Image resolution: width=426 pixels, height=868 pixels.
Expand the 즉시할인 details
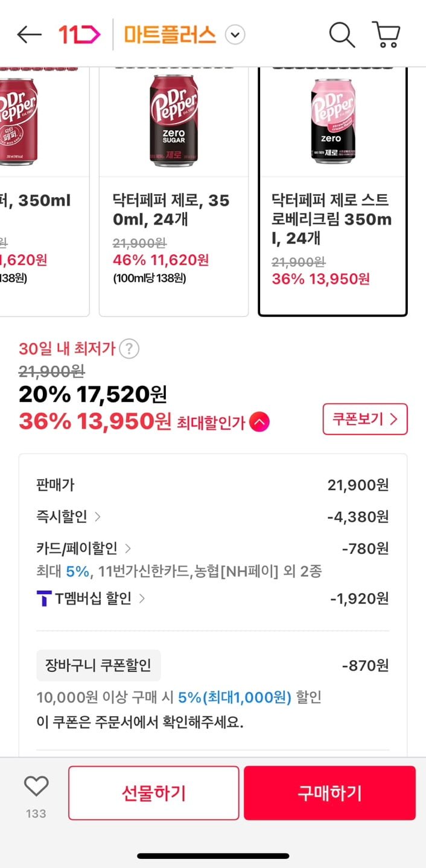98,517
